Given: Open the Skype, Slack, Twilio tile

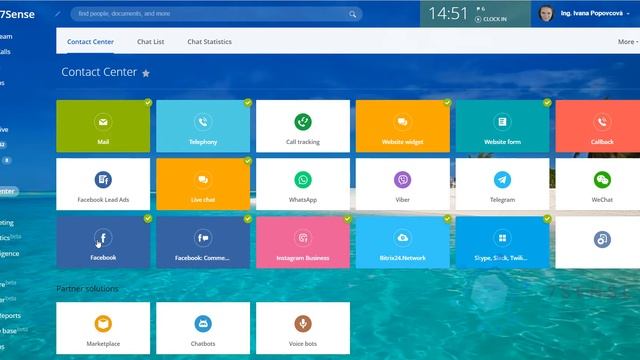Looking at the screenshot, I should [x=502, y=242].
